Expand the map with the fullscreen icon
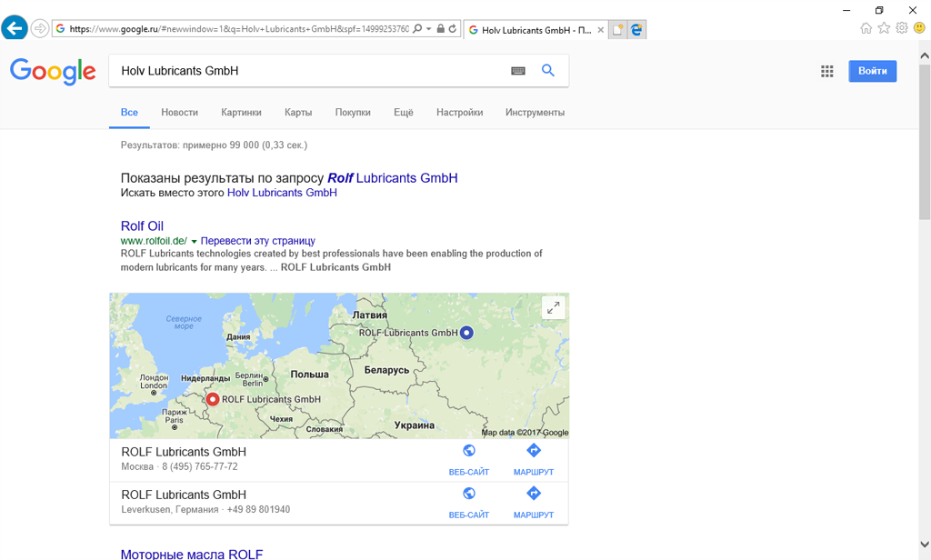 point(554,308)
